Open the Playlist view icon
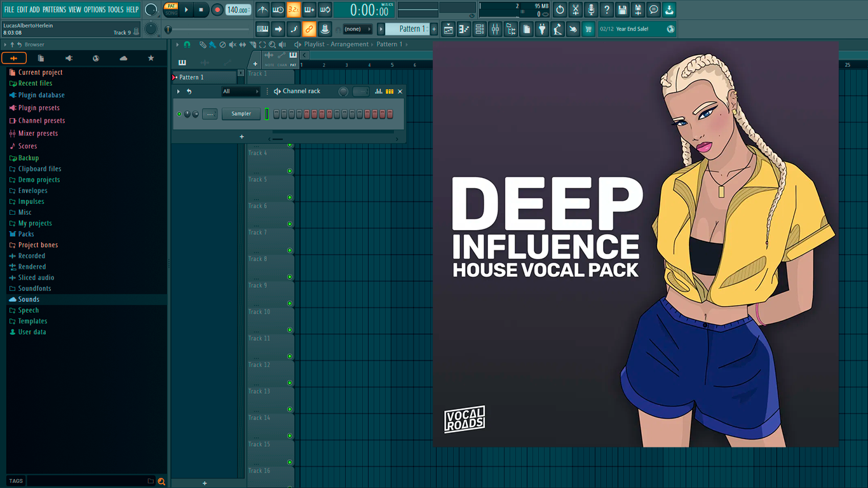868x488 pixels. [x=449, y=29]
